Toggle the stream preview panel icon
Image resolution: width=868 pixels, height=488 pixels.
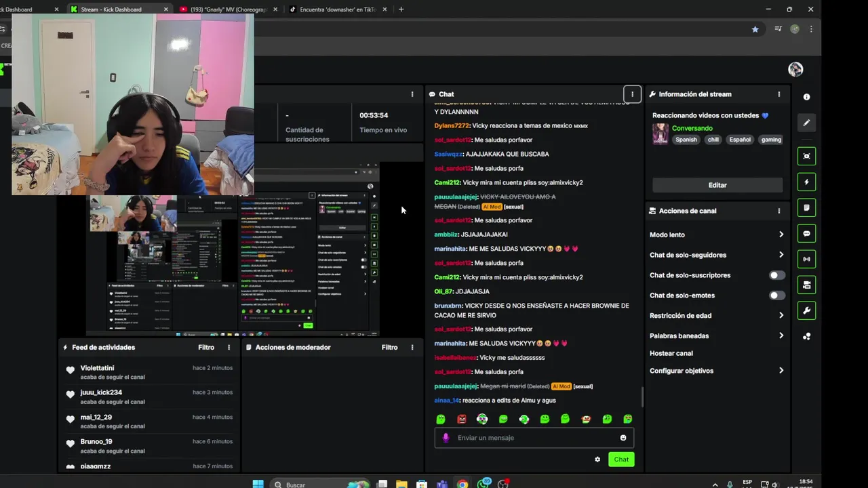pos(806,156)
